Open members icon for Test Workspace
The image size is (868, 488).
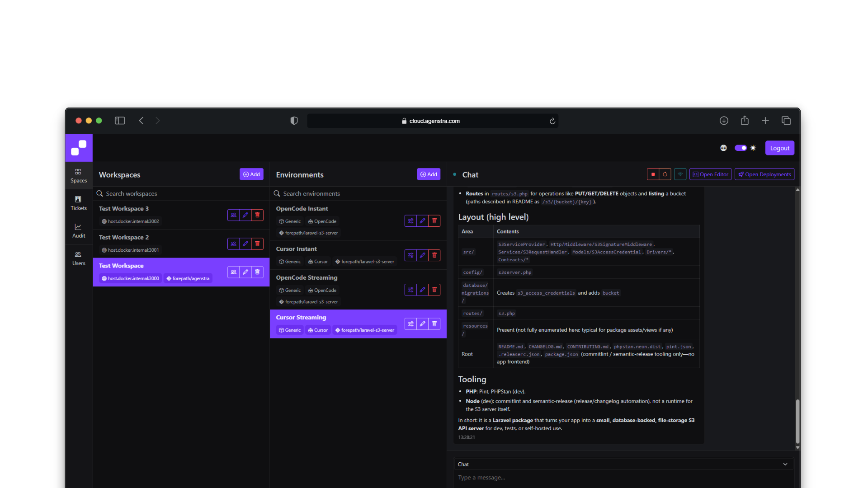(x=233, y=272)
